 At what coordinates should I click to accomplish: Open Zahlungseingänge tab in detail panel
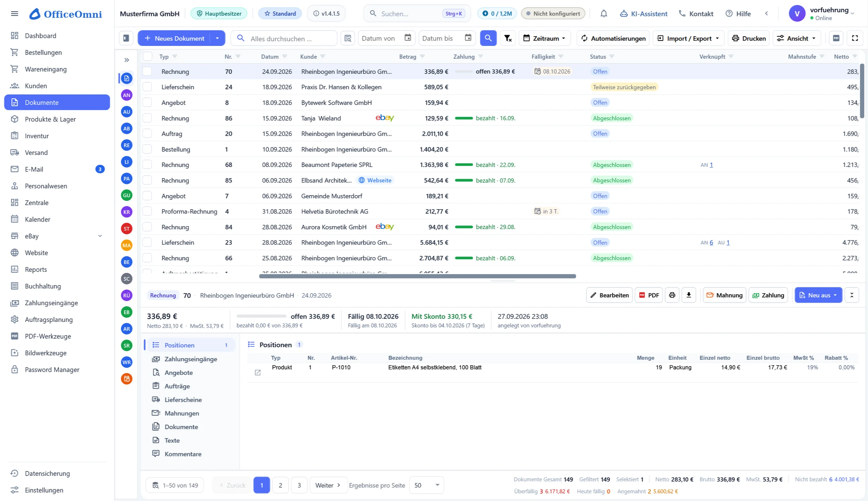tap(190, 359)
